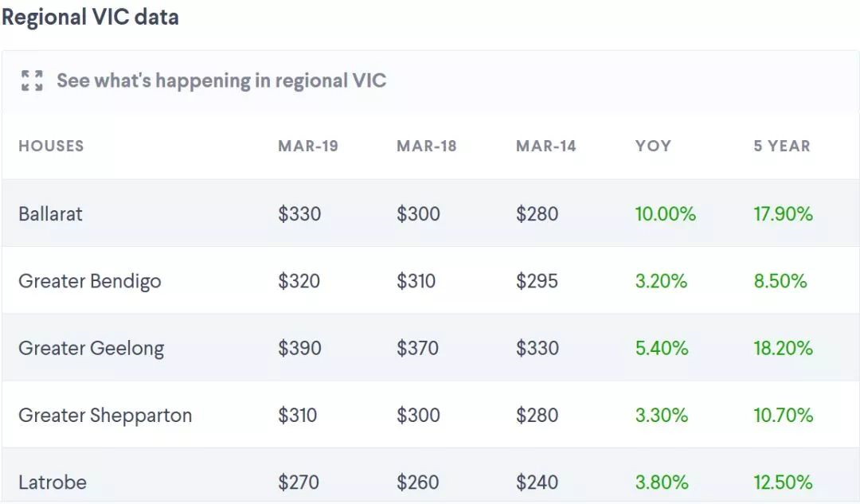Click Greater Bendigo's $320 MAR-19 value

click(x=299, y=281)
